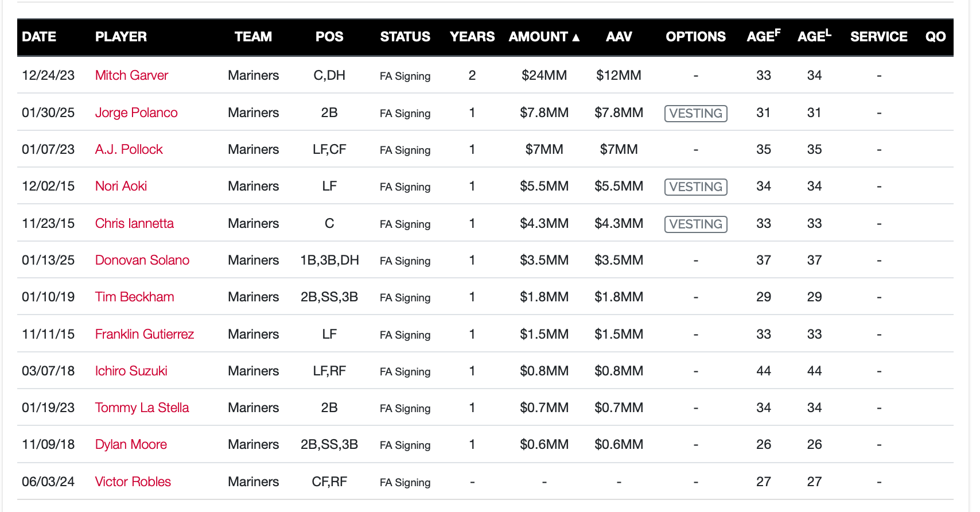Open Franklin Gutierrez's profile
Viewport: 980px width, 512px height.
[144, 334]
